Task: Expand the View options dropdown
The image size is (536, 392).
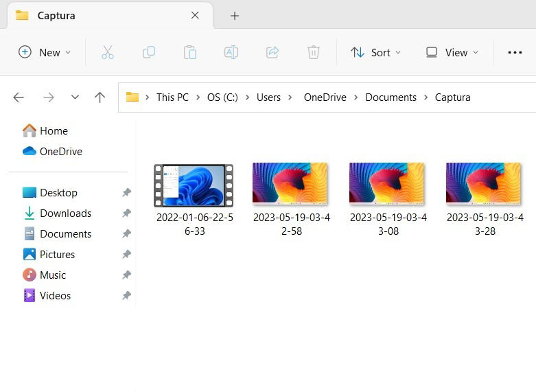Action: point(452,52)
